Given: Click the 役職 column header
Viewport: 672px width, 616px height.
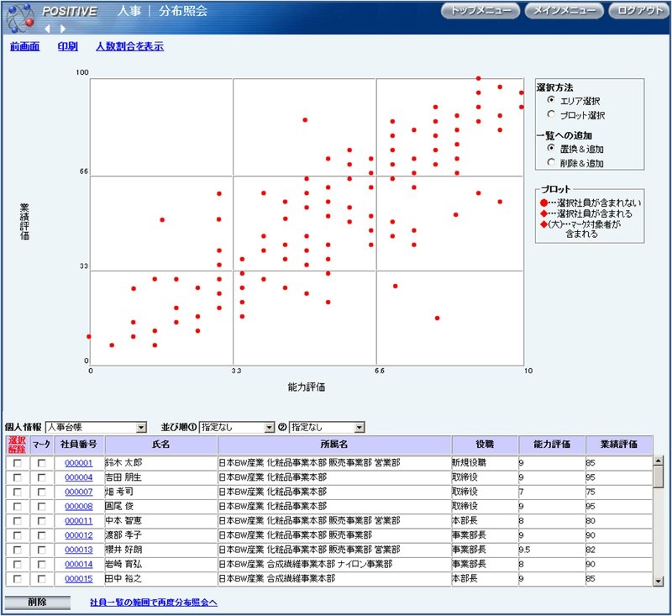Looking at the screenshot, I should point(485,445).
